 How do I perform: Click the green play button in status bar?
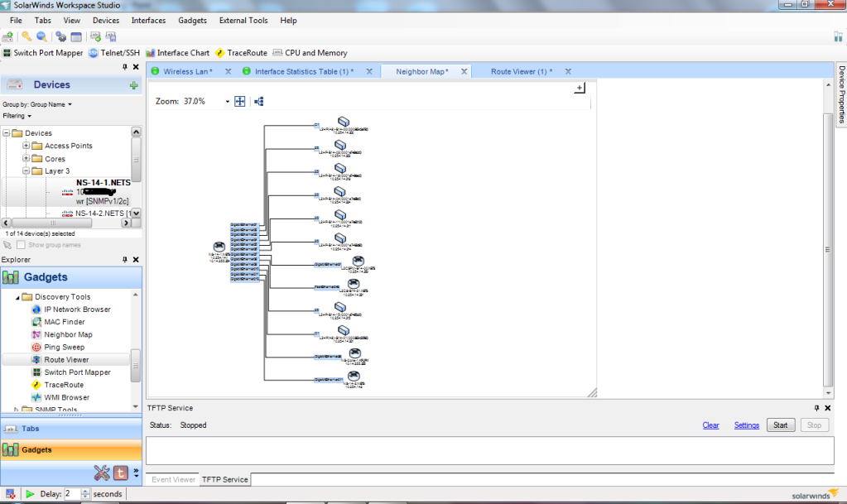[x=31, y=494]
